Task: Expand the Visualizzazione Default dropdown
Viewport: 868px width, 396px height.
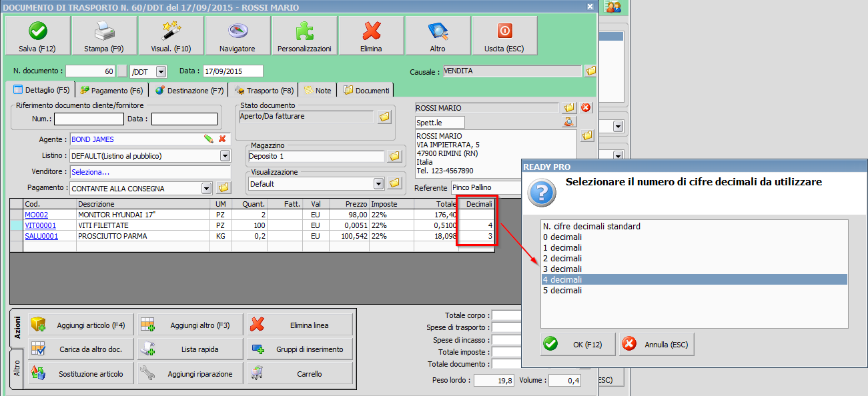Action: coord(379,183)
